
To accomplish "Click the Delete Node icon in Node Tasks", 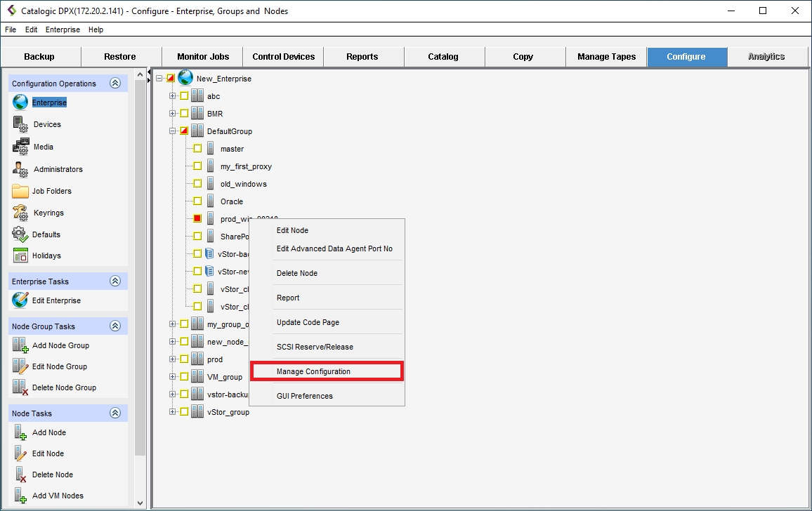I will coord(20,474).
